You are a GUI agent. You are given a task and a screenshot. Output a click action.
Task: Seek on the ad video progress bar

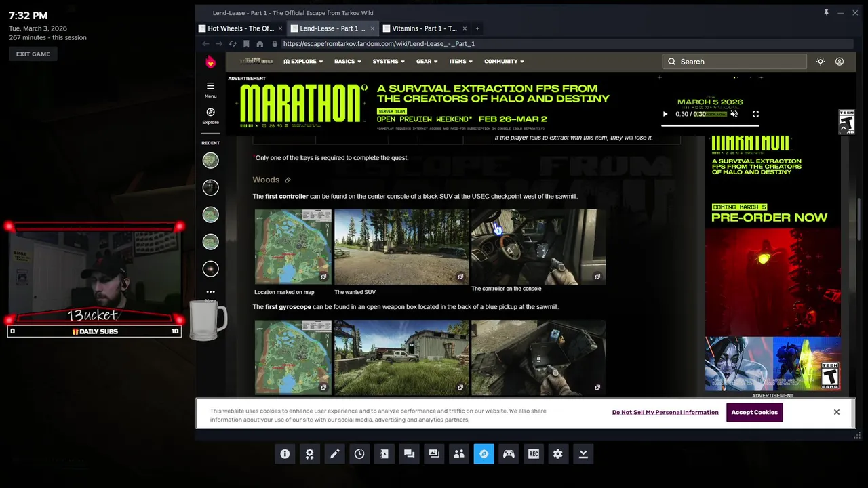tap(710, 125)
